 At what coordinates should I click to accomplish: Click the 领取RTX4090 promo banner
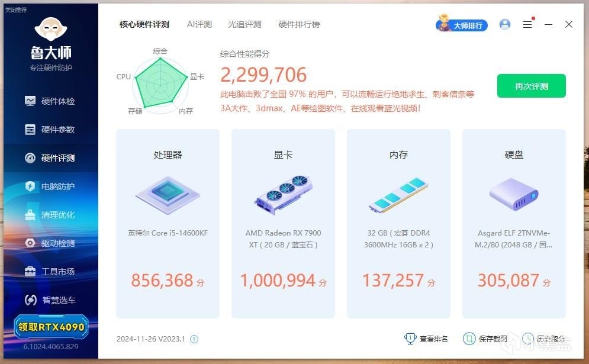[x=51, y=327]
